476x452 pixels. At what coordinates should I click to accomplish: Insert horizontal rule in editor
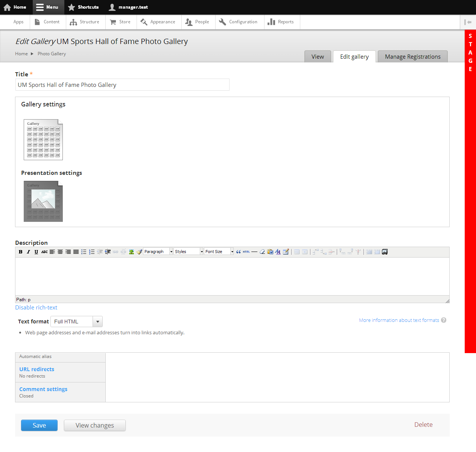coord(254,252)
